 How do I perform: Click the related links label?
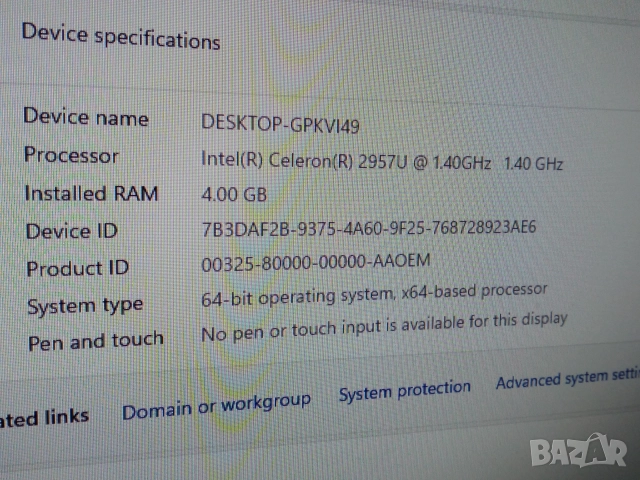[x=44, y=418]
